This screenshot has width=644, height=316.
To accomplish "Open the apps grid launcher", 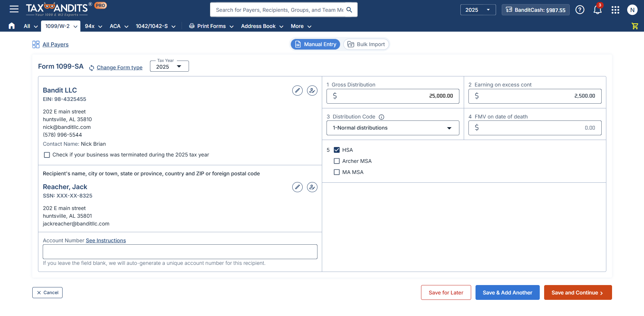I will pyautogui.click(x=615, y=10).
